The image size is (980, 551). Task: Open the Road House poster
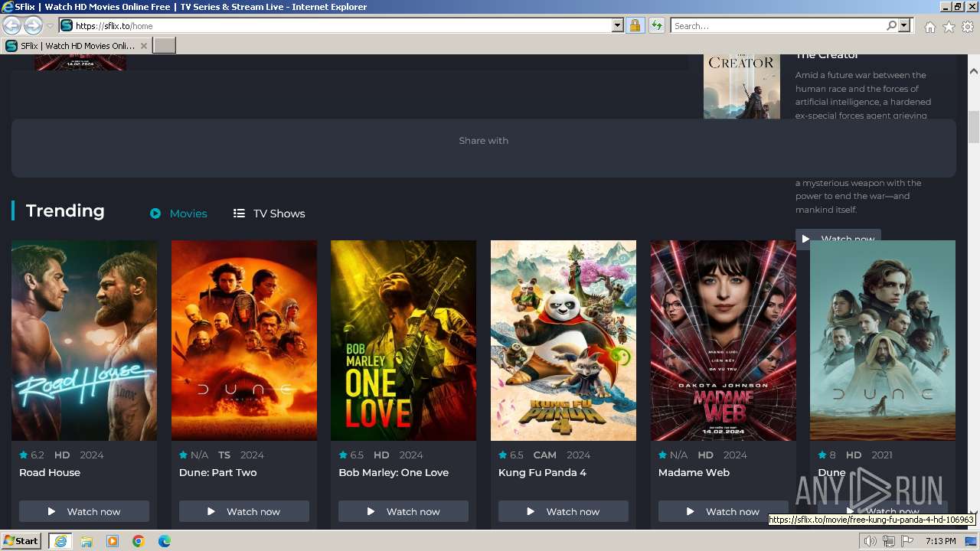click(84, 341)
